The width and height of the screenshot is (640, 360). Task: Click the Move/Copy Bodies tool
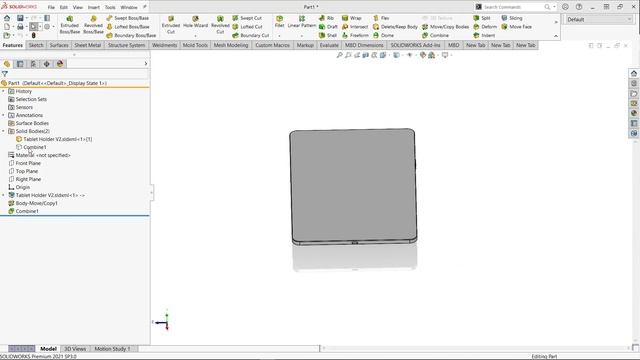click(x=445, y=27)
